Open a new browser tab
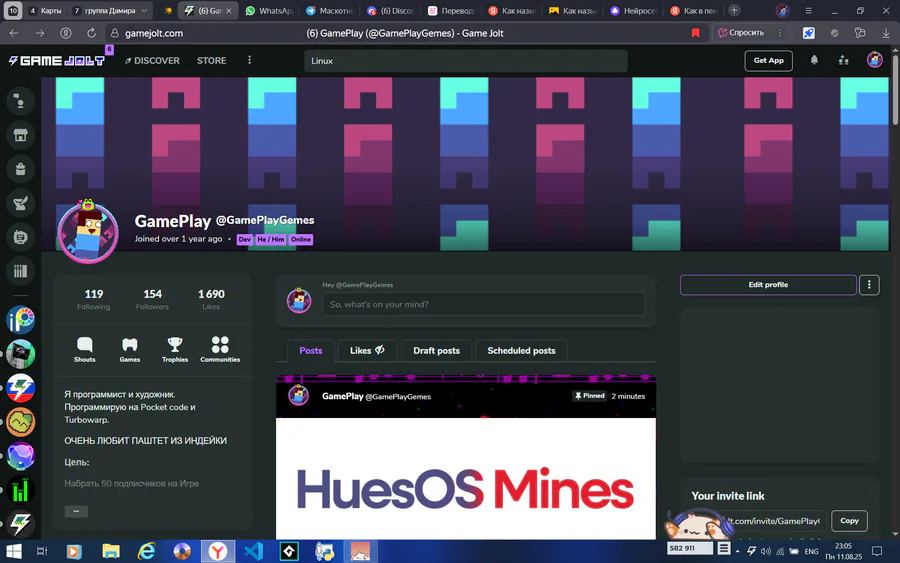The image size is (900, 563). tap(734, 10)
